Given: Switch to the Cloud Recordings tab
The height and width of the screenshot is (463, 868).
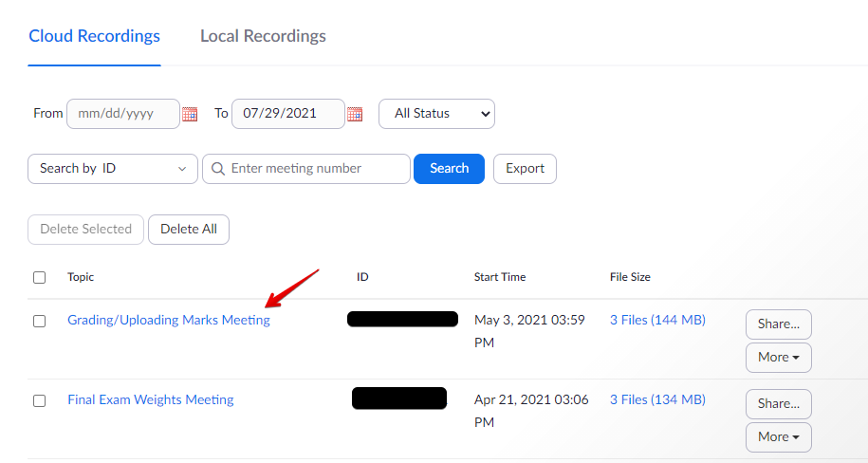Looking at the screenshot, I should [x=94, y=36].
